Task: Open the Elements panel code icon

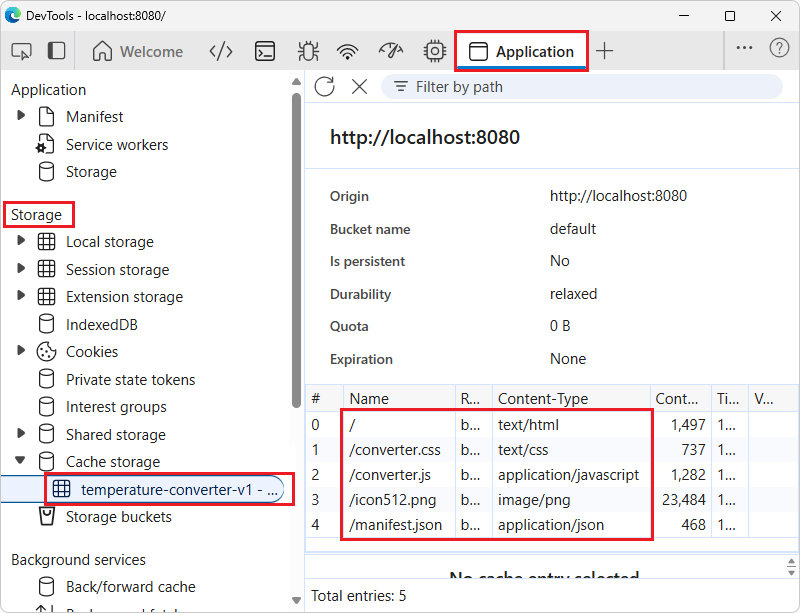Action: click(221, 50)
